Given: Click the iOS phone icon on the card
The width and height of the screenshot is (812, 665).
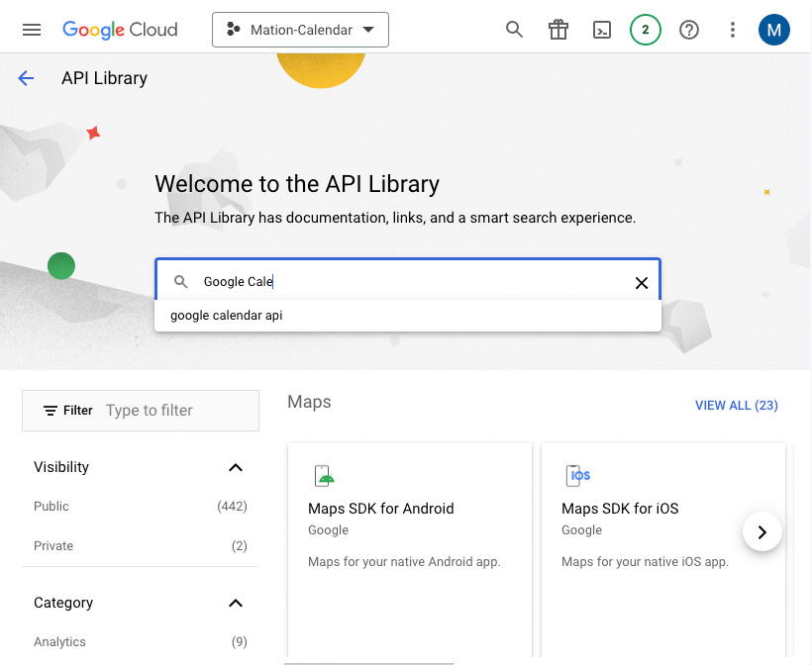Looking at the screenshot, I should point(578,476).
